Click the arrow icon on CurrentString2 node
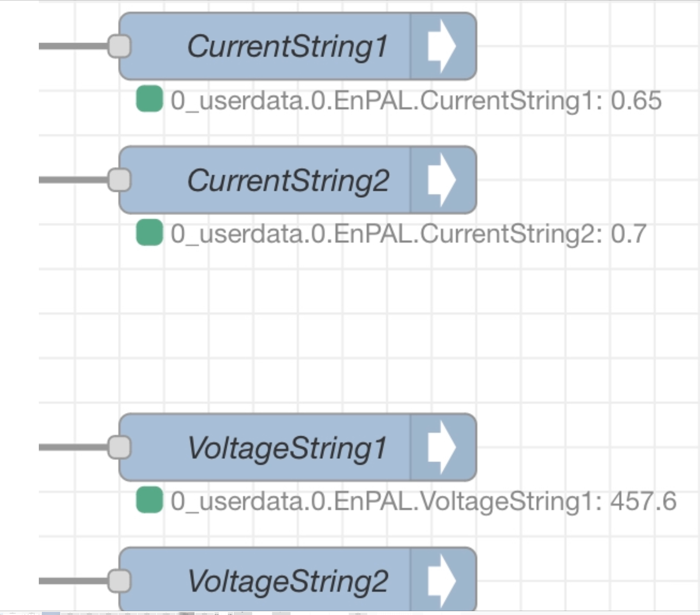 442,180
